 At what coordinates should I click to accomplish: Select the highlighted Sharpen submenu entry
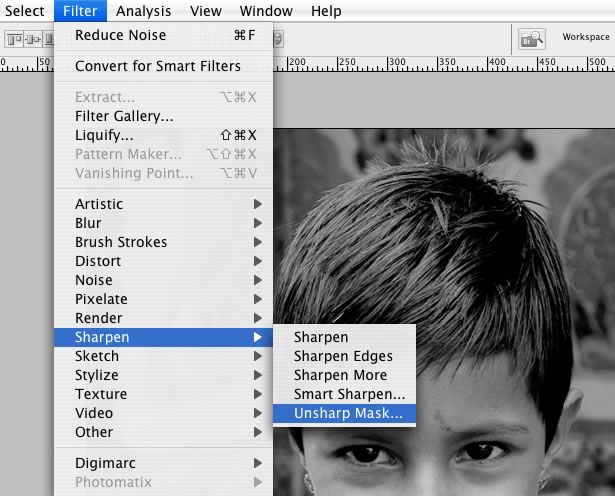click(x=163, y=337)
